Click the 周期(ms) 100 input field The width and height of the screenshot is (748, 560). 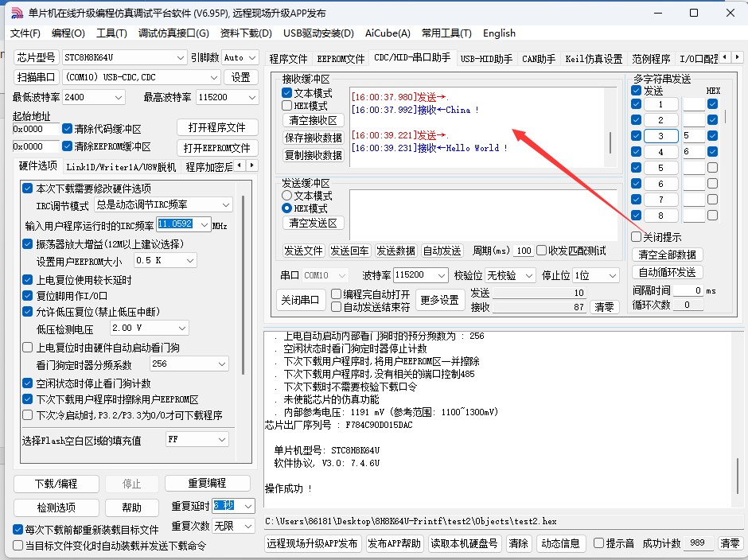(524, 251)
